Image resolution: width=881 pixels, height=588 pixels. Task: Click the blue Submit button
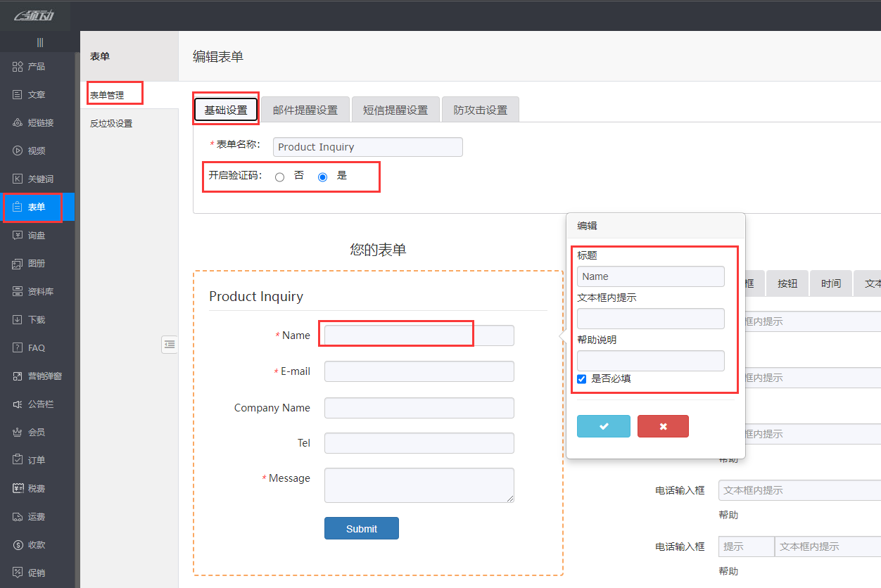pos(362,529)
